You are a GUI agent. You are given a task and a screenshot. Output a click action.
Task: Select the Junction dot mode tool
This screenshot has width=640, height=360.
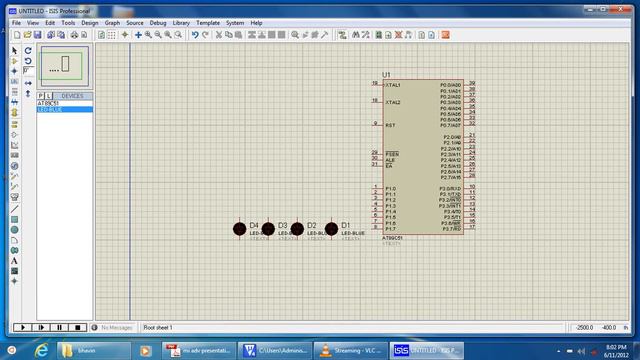pyautogui.click(x=14, y=71)
